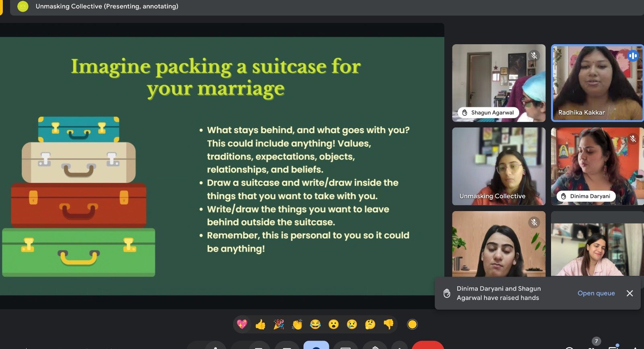Toggle the highlighted reactions button in bottom bar
The height and width of the screenshot is (349, 644).
316,345
